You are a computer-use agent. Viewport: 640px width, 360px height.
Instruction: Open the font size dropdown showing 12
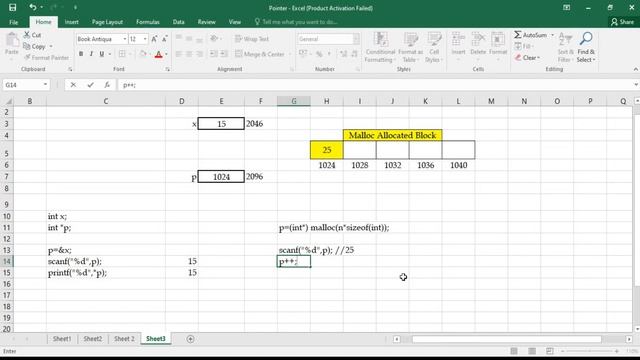145,39
